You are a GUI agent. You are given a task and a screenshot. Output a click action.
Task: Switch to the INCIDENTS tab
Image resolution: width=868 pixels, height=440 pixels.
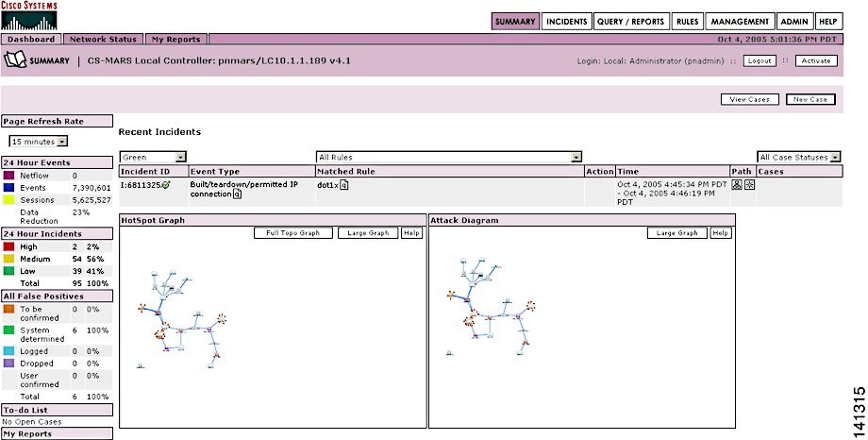(x=567, y=22)
